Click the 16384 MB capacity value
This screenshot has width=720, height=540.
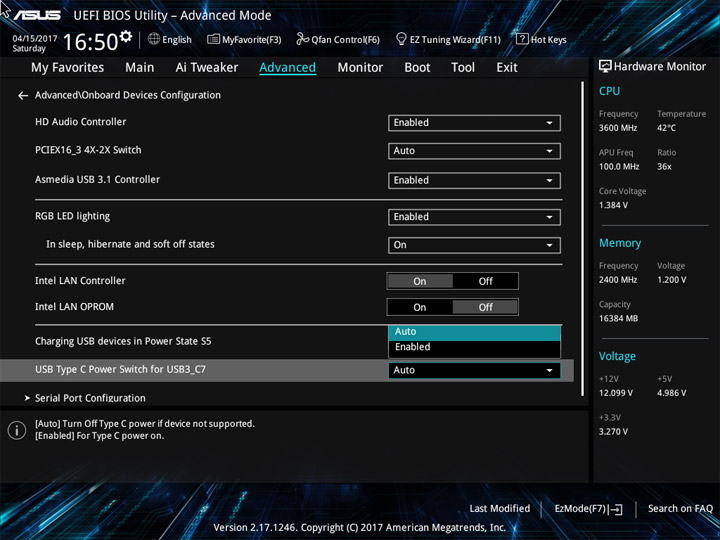618,318
